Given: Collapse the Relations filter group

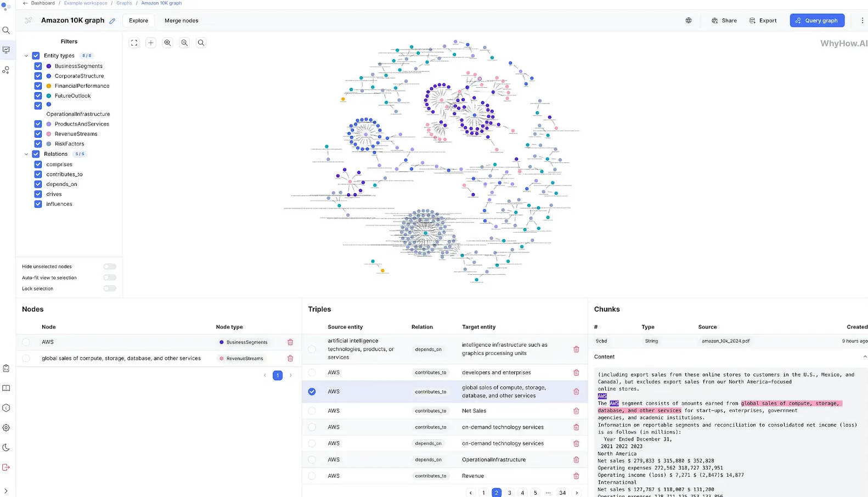Looking at the screenshot, I should pyautogui.click(x=26, y=154).
